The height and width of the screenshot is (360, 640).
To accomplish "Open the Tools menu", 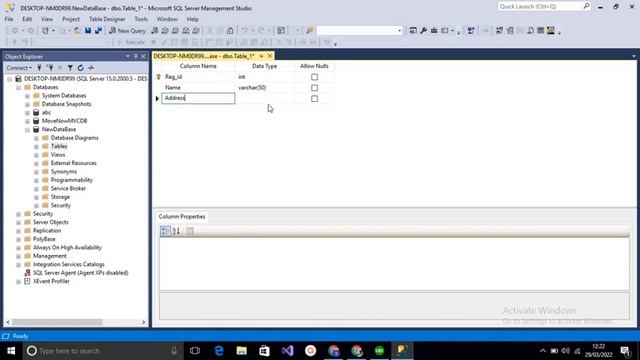I will [141, 19].
